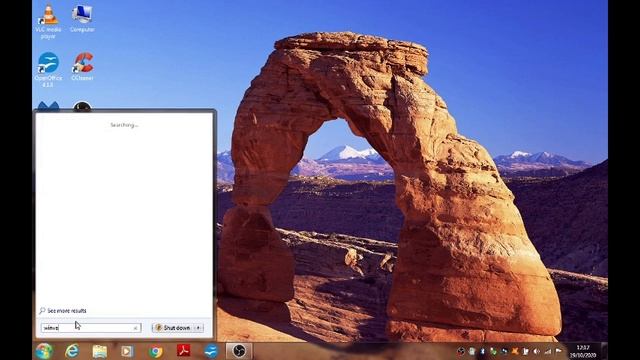Image resolution: width=640 pixels, height=360 pixels.
Task: Switch to OBS Studio taskbar button
Action: (x=239, y=351)
